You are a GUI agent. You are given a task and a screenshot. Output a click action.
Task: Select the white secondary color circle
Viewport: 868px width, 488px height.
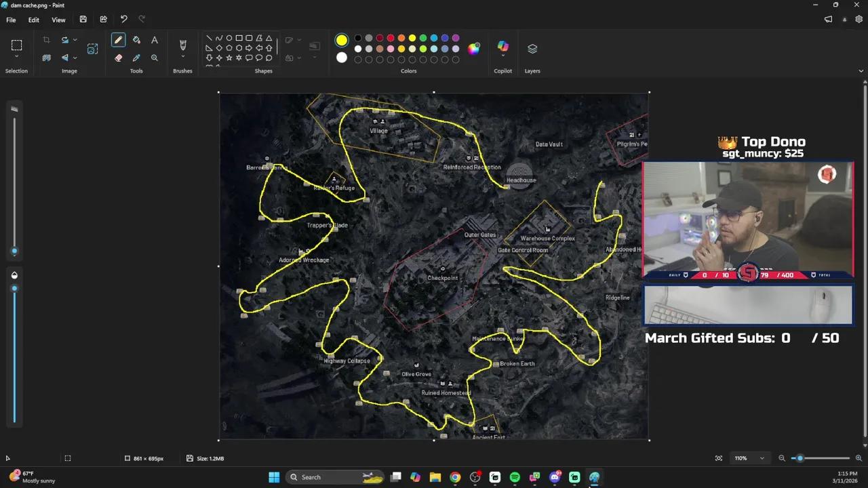coord(342,58)
